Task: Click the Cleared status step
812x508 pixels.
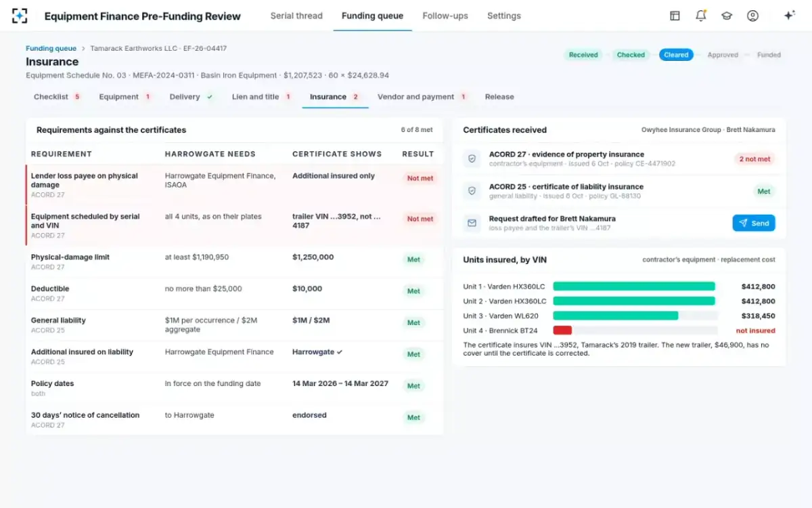Action: click(676, 55)
